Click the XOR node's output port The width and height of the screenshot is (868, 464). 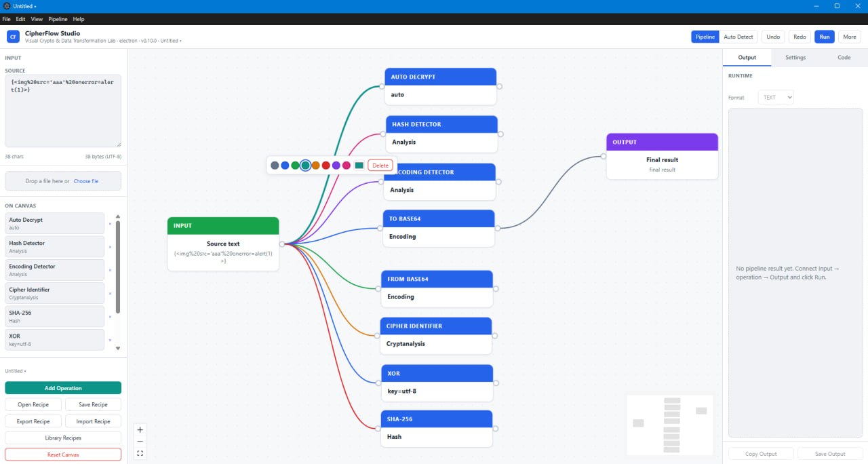tap(496, 383)
